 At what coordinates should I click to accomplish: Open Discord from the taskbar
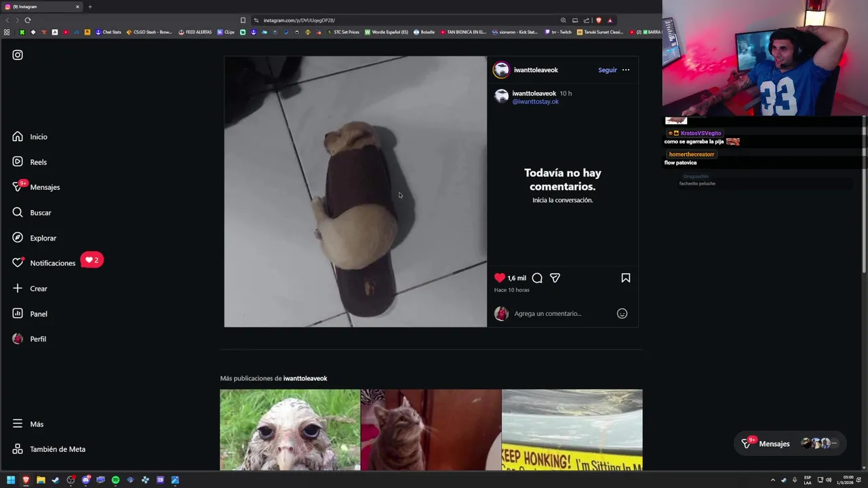[85, 480]
